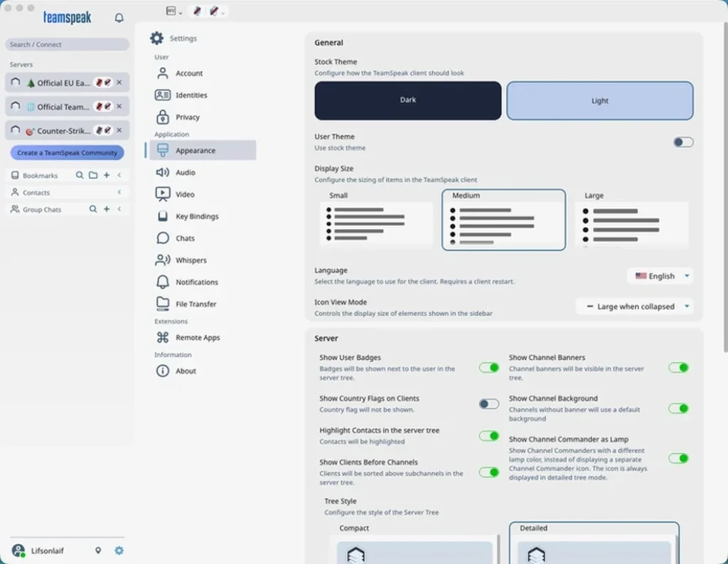
Task: Toggle the User Theme switch
Action: [683, 142]
